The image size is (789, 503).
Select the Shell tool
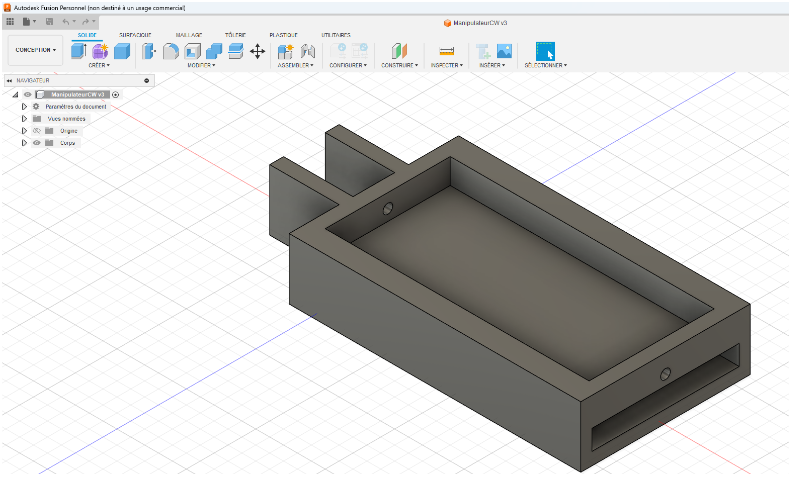[x=192, y=51]
